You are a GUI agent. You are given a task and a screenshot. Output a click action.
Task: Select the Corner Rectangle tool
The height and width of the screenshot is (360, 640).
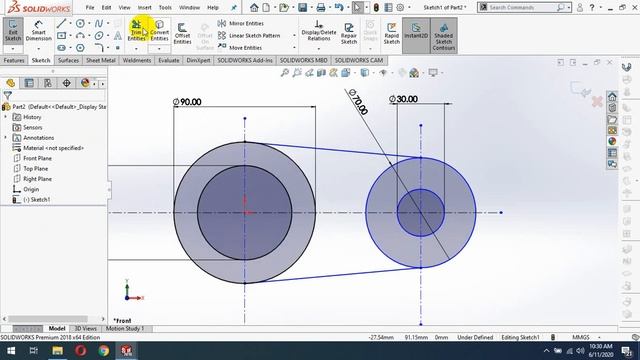pos(61,36)
